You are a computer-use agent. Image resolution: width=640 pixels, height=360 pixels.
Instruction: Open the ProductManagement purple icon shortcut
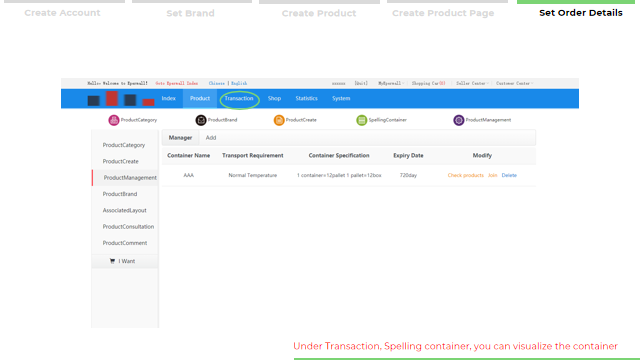(x=459, y=120)
